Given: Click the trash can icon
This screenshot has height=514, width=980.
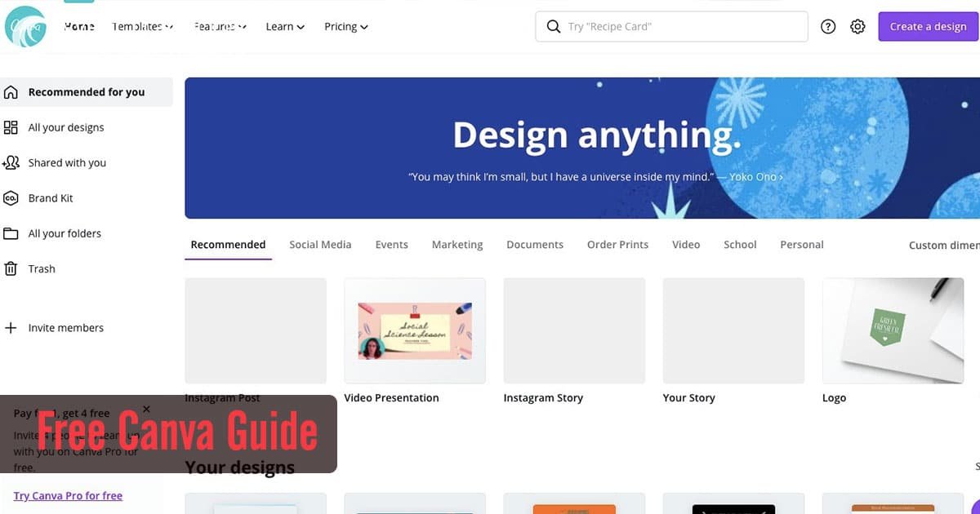Looking at the screenshot, I should click(11, 268).
